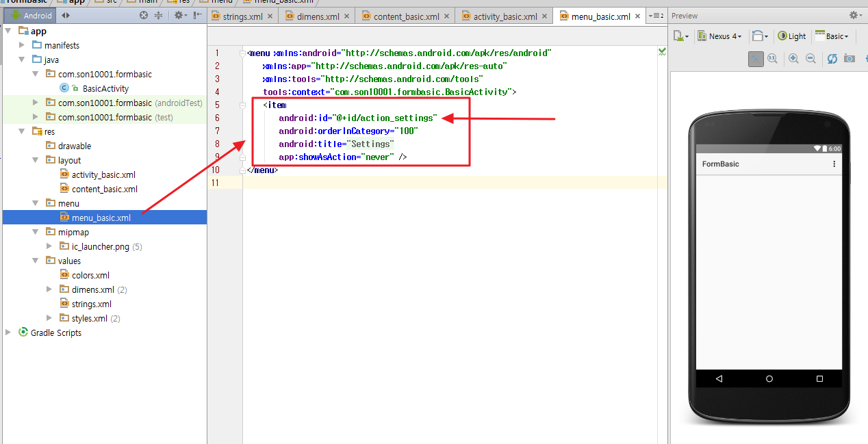Click the green validation checkmark above the scrollbar
This screenshot has height=444, width=868.
click(x=661, y=51)
